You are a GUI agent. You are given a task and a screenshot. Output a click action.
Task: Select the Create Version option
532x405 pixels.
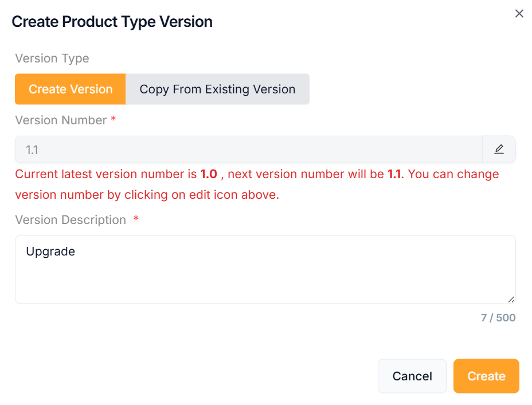click(71, 89)
